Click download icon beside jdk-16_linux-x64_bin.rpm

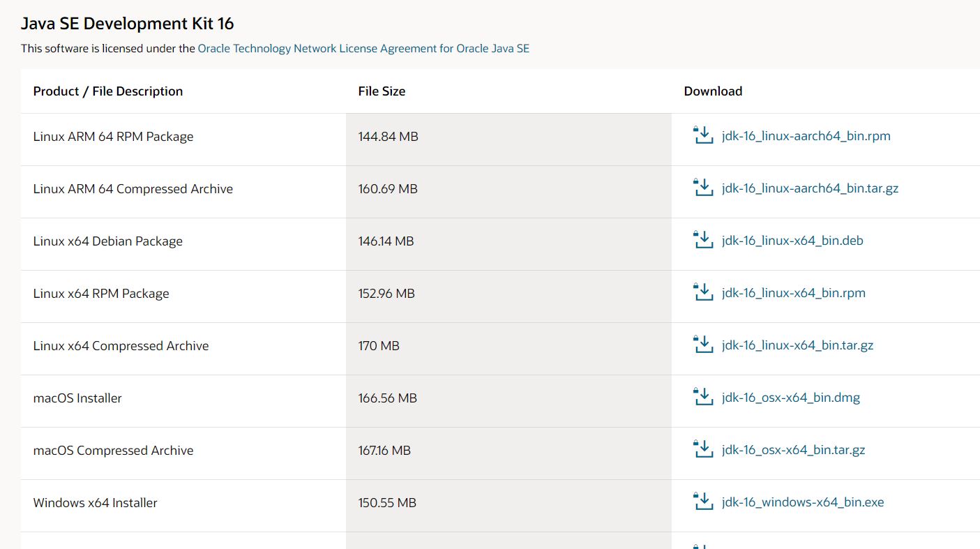703,292
